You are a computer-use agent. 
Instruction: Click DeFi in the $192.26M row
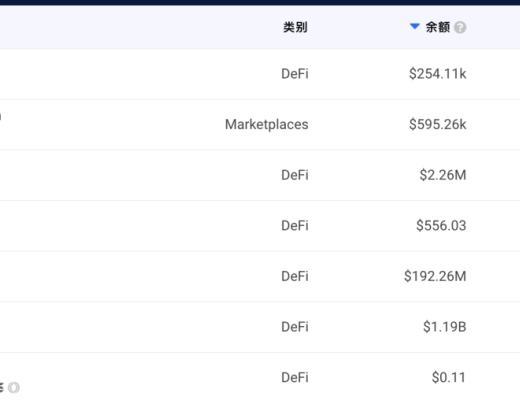(295, 276)
